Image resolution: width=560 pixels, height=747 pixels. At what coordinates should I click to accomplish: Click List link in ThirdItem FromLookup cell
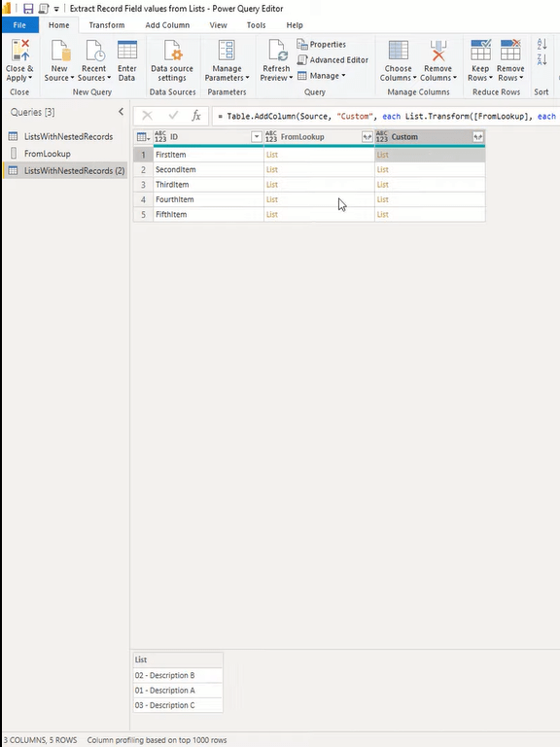(x=272, y=185)
